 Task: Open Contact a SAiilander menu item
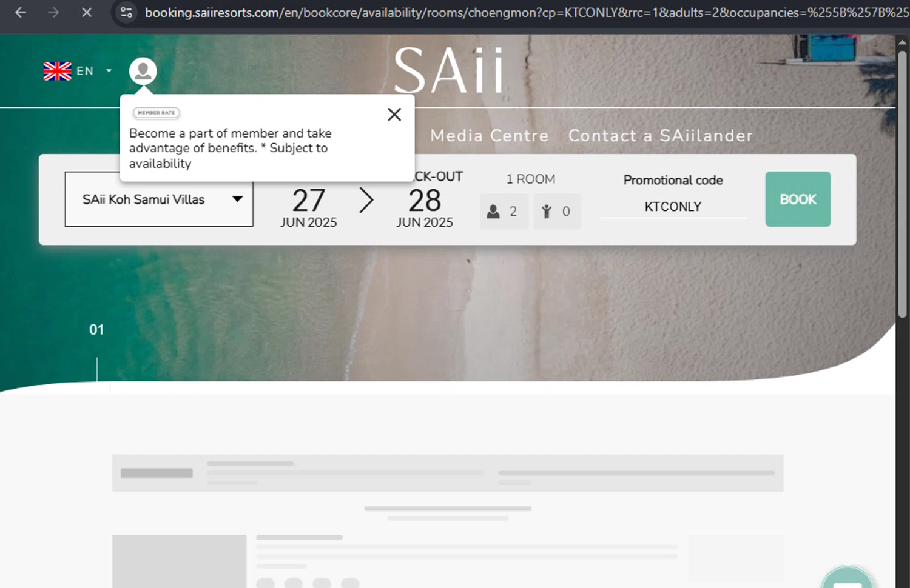pyautogui.click(x=660, y=136)
